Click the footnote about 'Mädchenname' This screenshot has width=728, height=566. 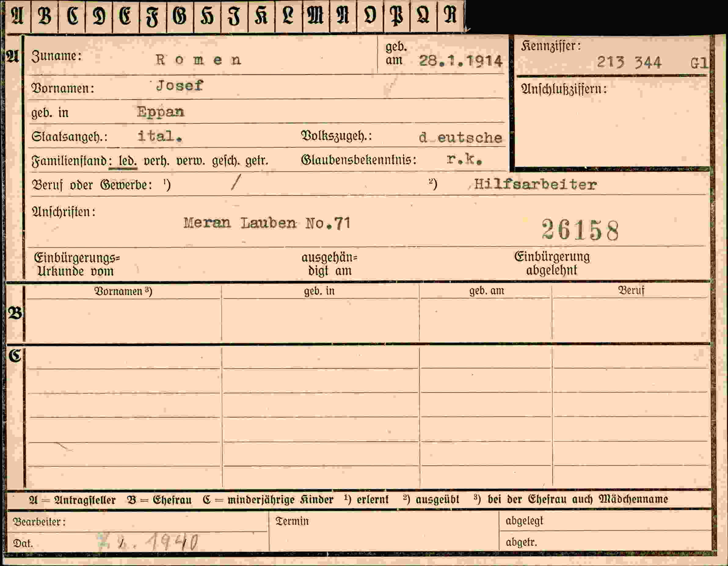coord(571,499)
